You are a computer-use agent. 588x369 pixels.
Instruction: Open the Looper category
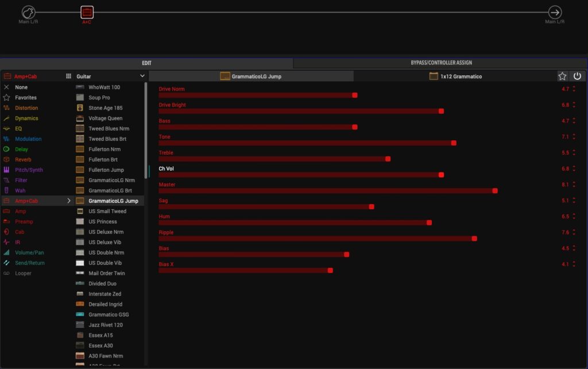click(x=23, y=274)
